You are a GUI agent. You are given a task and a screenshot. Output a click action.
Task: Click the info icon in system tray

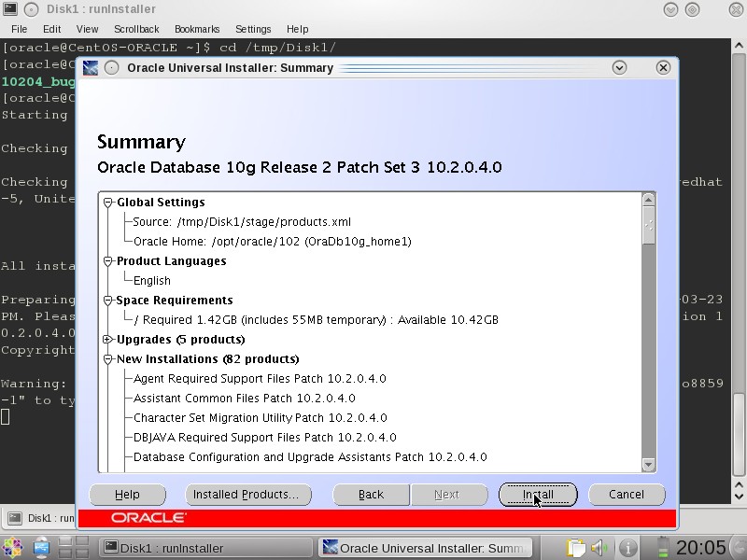[x=627, y=547]
